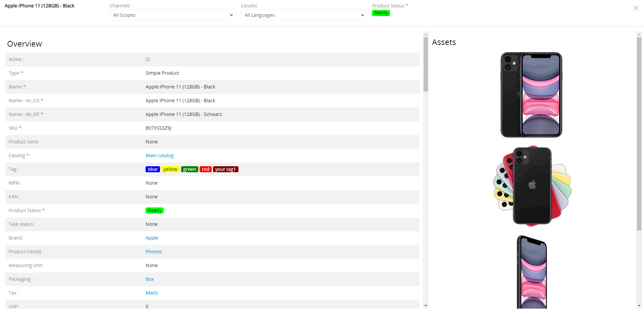The height and width of the screenshot is (314, 644).
Task: Open the Phones product family link
Action: tap(154, 252)
